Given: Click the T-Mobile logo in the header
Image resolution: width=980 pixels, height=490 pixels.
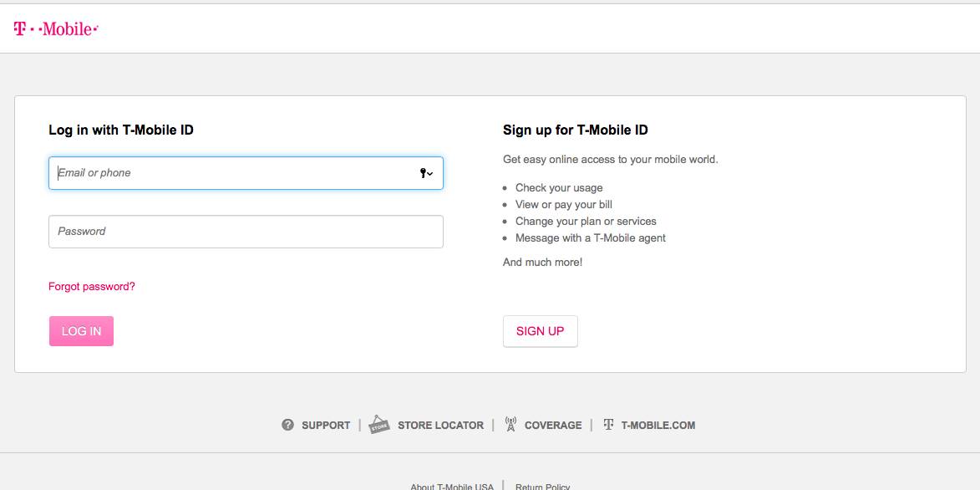Looking at the screenshot, I should pyautogui.click(x=56, y=29).
